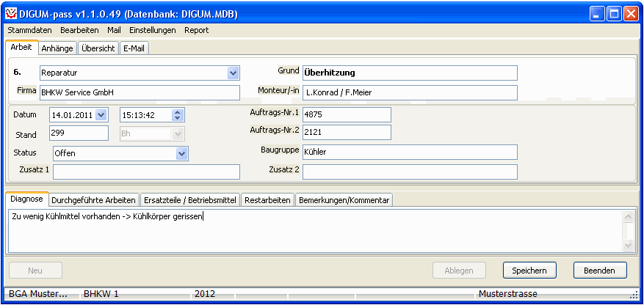Image resolution: width=644 pixels, height=305 pixels.
Task: Open the Stammdaten menu
Action: tap(29, 30)
